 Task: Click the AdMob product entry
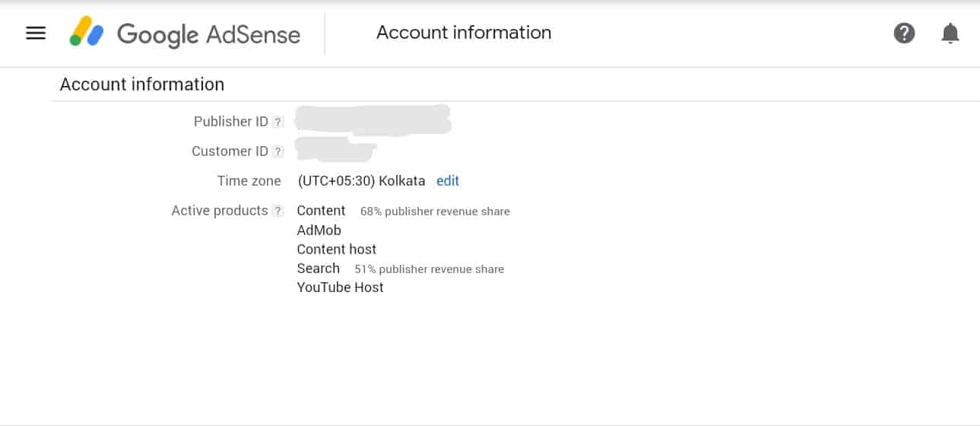[x=319, y=230]
